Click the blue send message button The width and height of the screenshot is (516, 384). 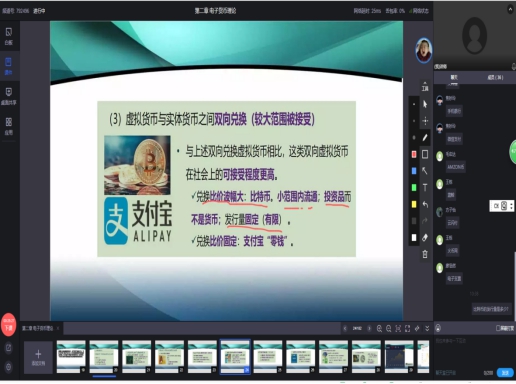tap(505, 373)
